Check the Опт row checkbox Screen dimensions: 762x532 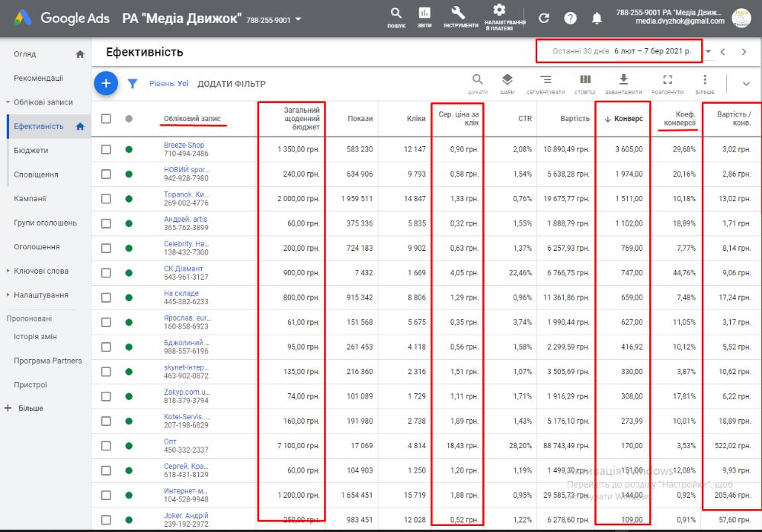pyautogui.click(x=106, y=446)
